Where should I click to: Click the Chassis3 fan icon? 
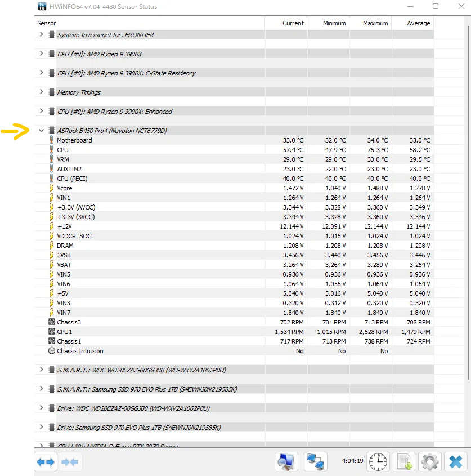tap(52, 322)
